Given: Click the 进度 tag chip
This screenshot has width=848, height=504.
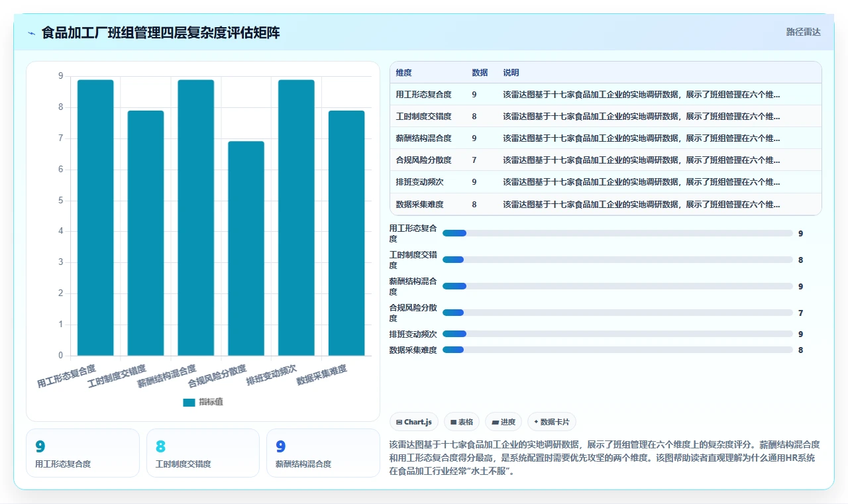Looking at the screenshot, I should 503,422.
